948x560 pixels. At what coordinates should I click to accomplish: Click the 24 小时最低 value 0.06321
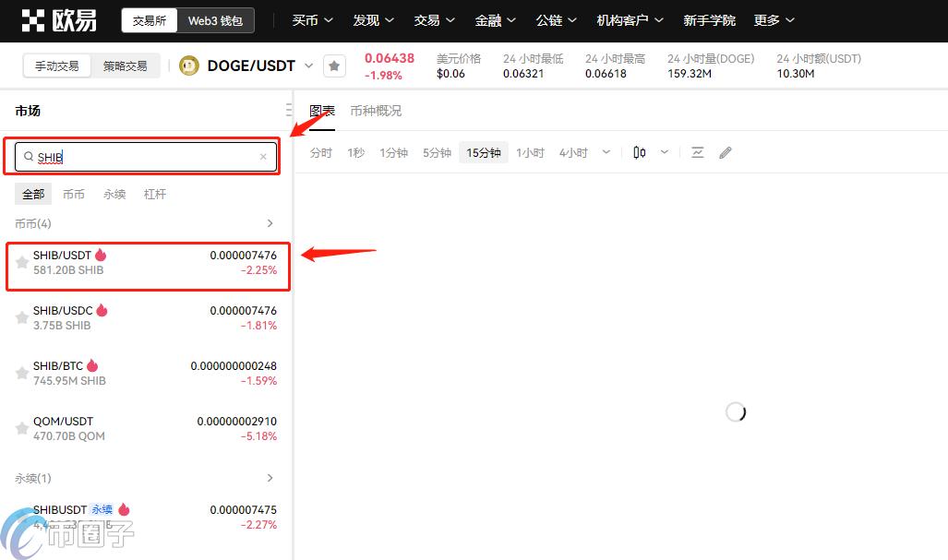[523, 74]
